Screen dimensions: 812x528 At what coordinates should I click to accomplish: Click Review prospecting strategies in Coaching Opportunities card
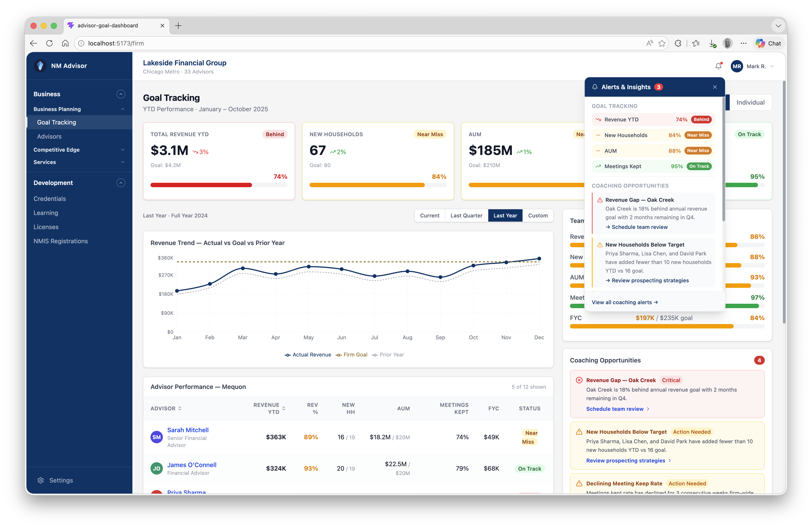[628, 461]
